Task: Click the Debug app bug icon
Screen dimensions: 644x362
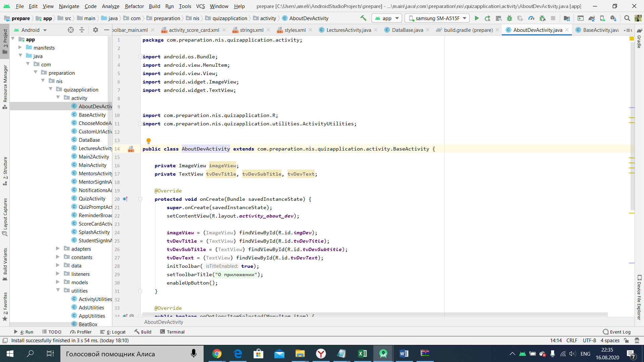Action: (x=509, y=18)
